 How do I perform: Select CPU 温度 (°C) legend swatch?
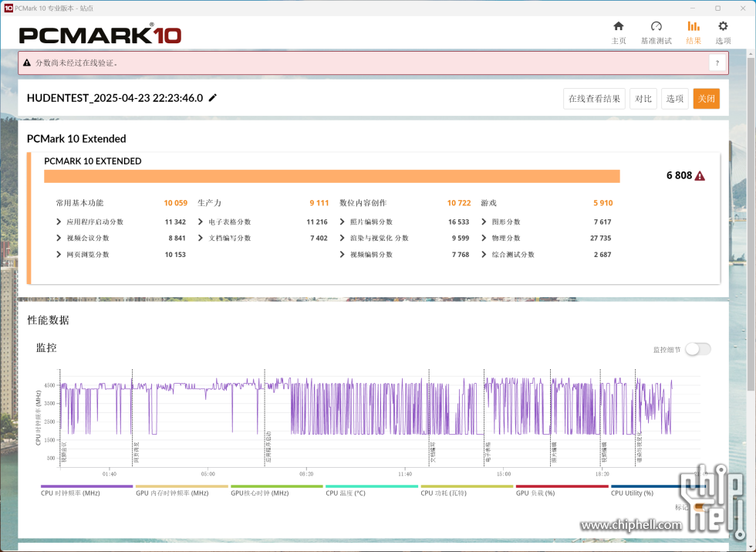point(372,486)
